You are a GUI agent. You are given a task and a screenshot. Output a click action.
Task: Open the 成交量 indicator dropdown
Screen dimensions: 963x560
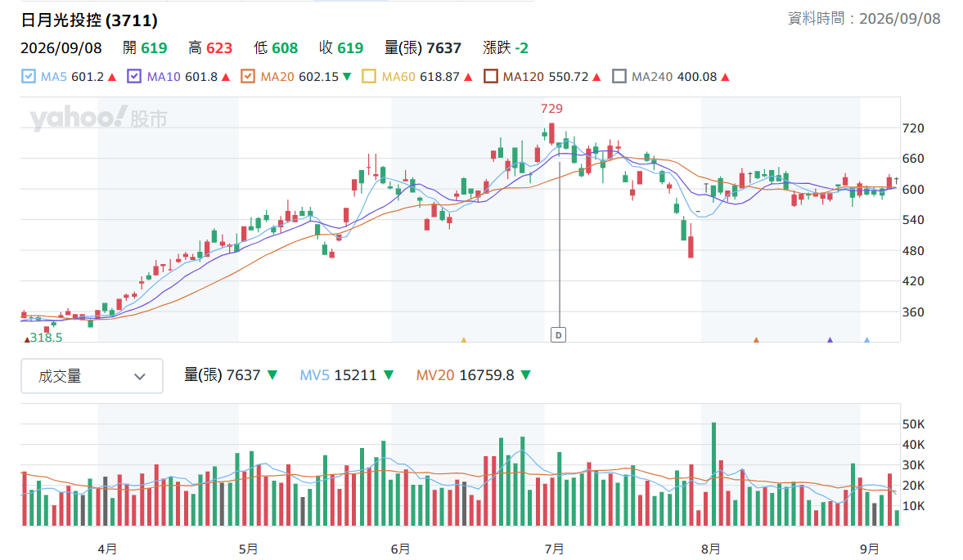[x=92, y=376]
